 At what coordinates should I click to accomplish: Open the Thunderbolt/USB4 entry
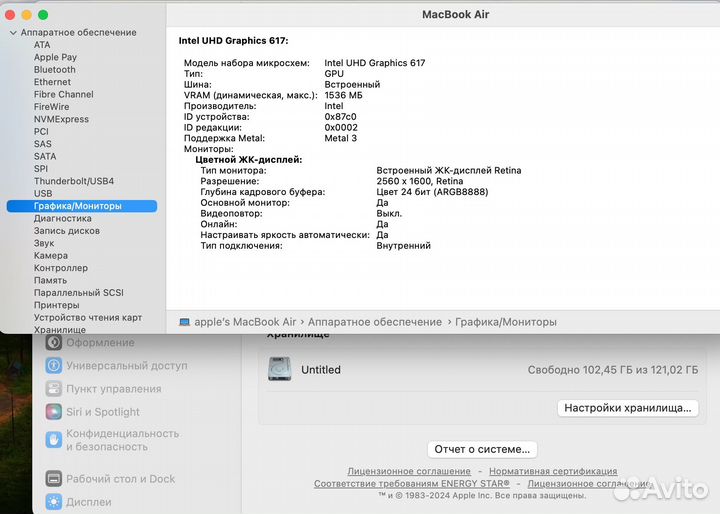click(73, 181)
